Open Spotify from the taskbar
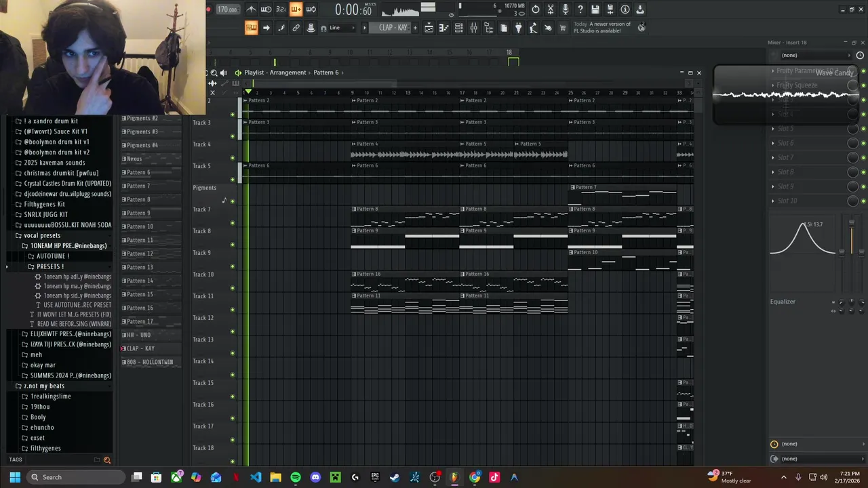The height and width of the screenshot is (488, 868). 296,477
